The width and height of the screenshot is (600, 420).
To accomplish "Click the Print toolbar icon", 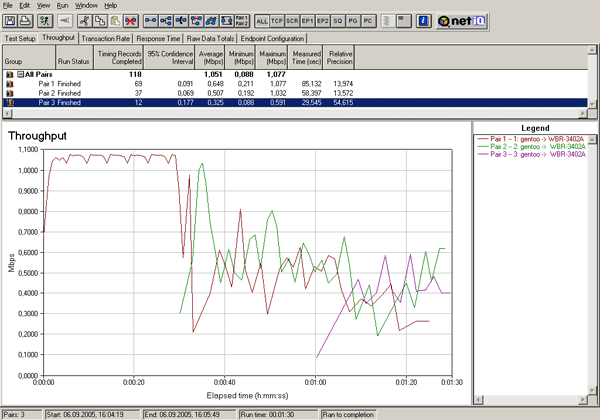I will pos(25,21).
